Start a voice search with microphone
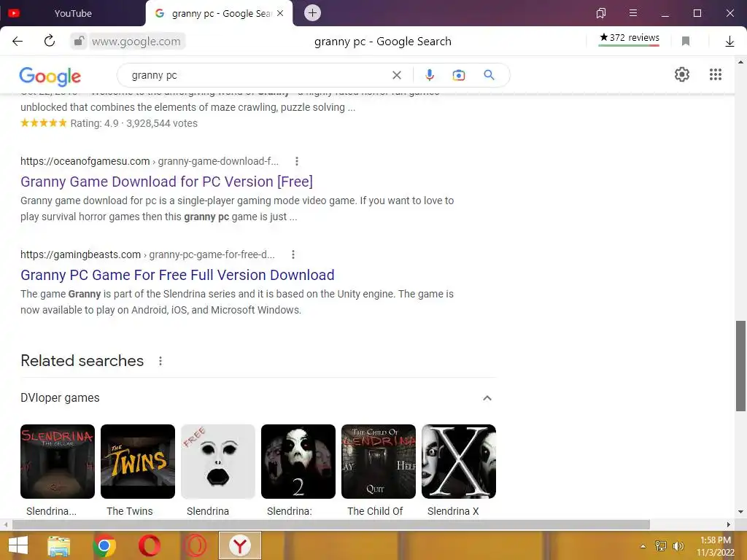747x560 pixels. click(429, 75)
